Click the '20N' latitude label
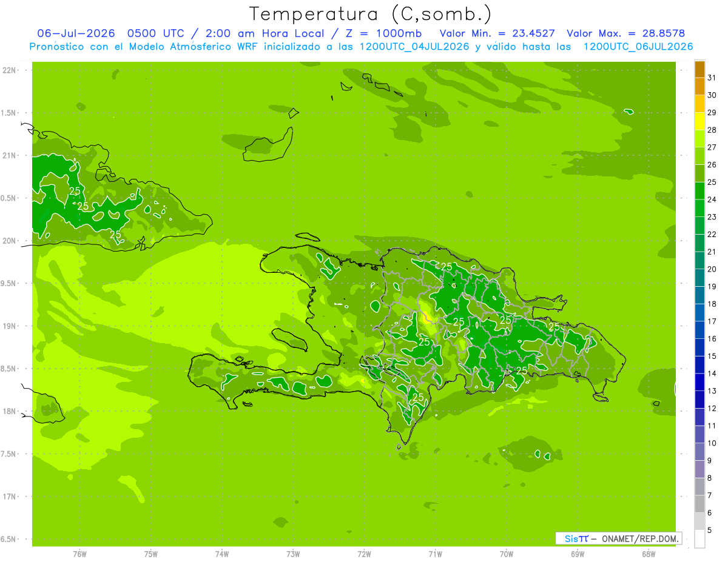728x562 pixels. tap(10, 241)
